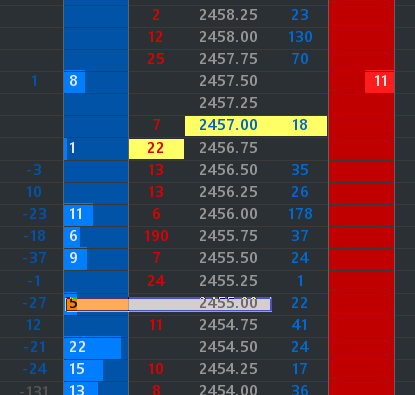Click the red sell column cell at 2456.00

tap(361, 214)
